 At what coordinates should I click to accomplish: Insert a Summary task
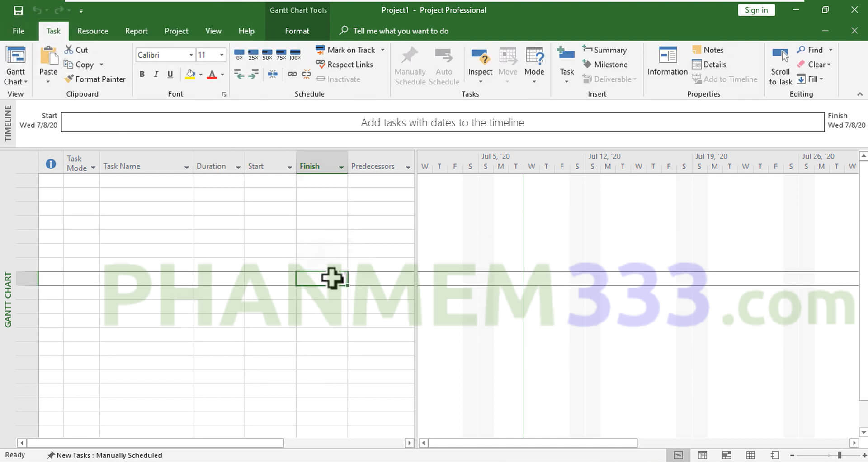click(605, 50)
